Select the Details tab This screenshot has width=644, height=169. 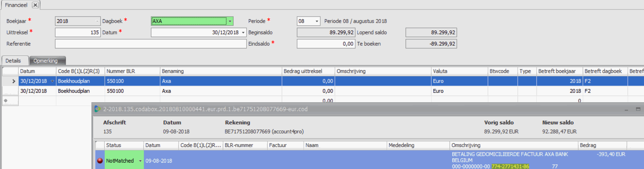pos(13,61)
